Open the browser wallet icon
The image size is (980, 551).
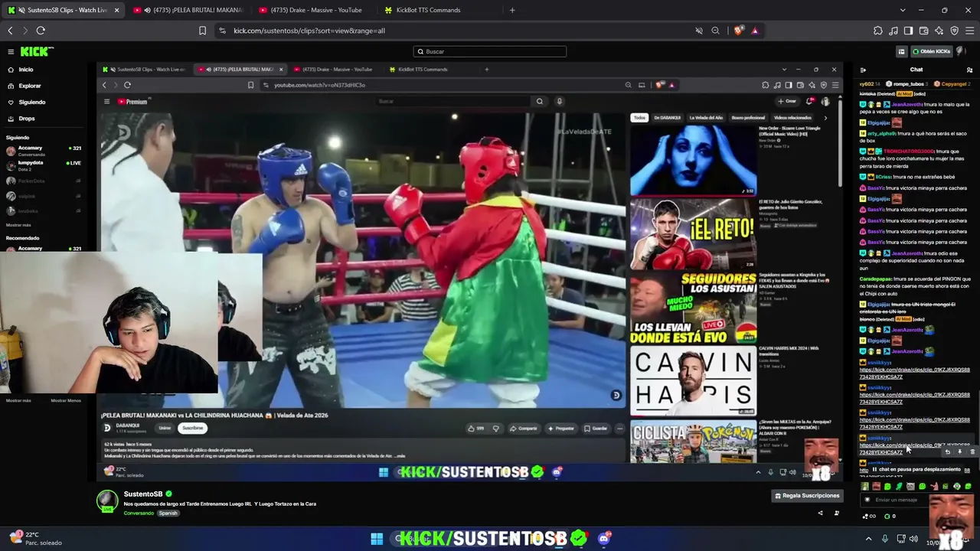click(x=923, y=31)
